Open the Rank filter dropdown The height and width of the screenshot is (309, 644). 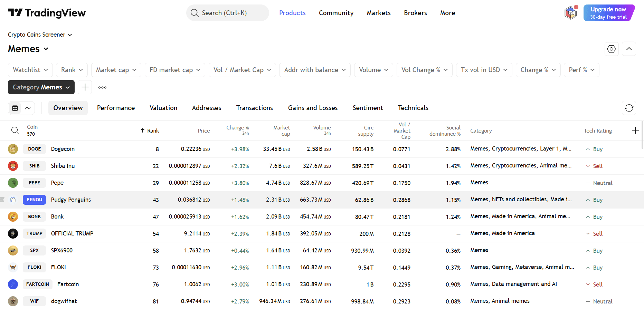pos(72,70)
